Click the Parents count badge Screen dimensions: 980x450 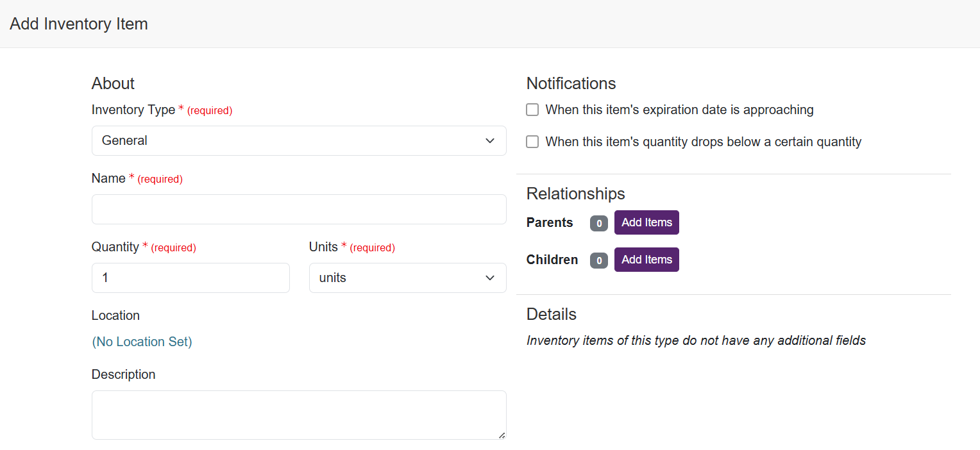pyautogui.click(x=598, y=223)
